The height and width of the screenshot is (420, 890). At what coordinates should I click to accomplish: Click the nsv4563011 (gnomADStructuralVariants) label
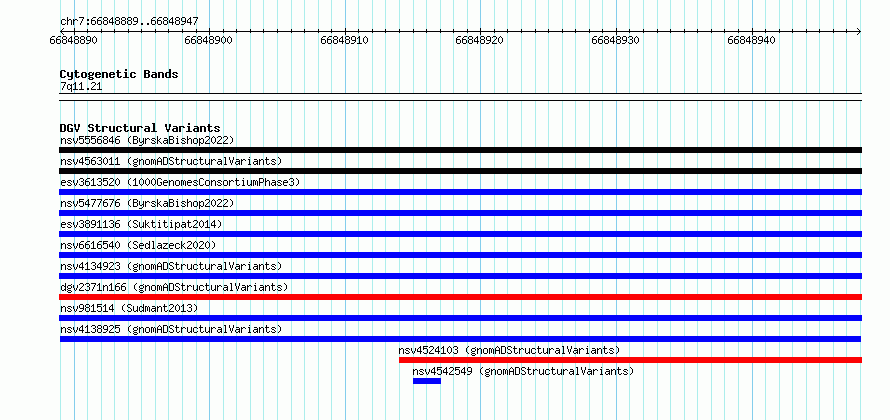pyautogui.click(x=171, y=161)
